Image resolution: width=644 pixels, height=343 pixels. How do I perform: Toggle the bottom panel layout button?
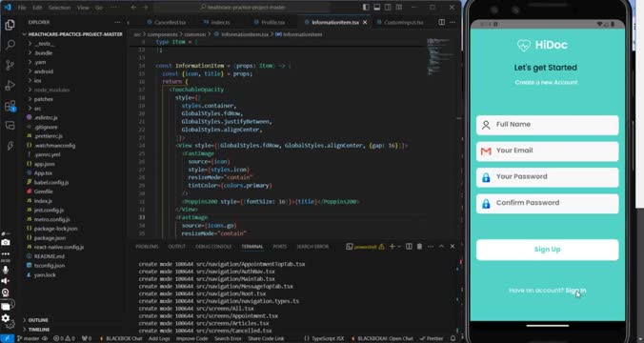point(376,8)
